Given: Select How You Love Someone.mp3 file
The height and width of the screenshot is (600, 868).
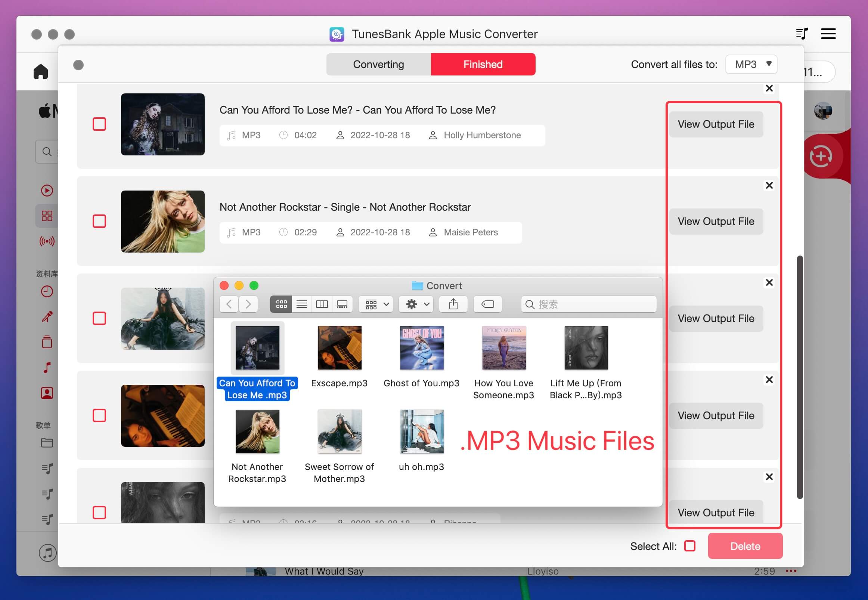Looking at the screenshot, I should click(x=503, y=362).
